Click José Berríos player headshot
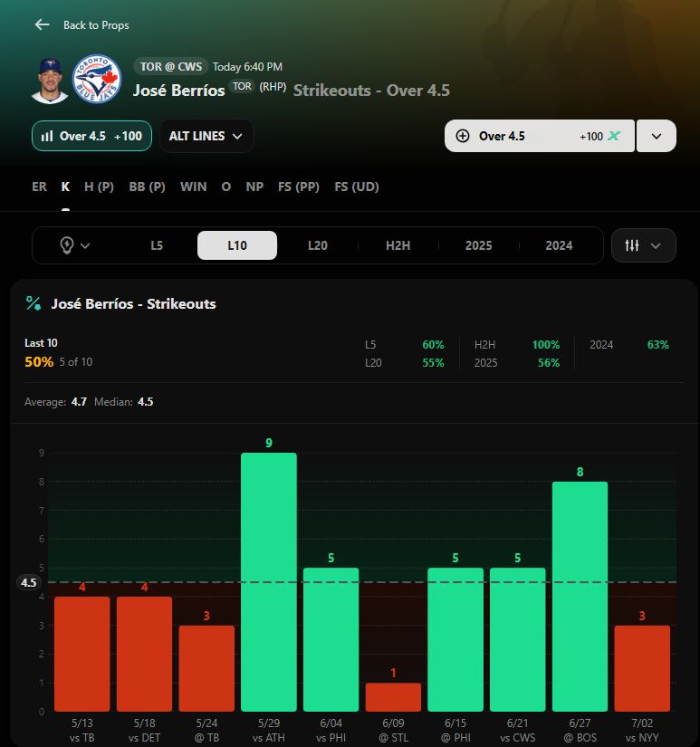The height and width of the screenshot is (747, 700). [x=50, y=80]
